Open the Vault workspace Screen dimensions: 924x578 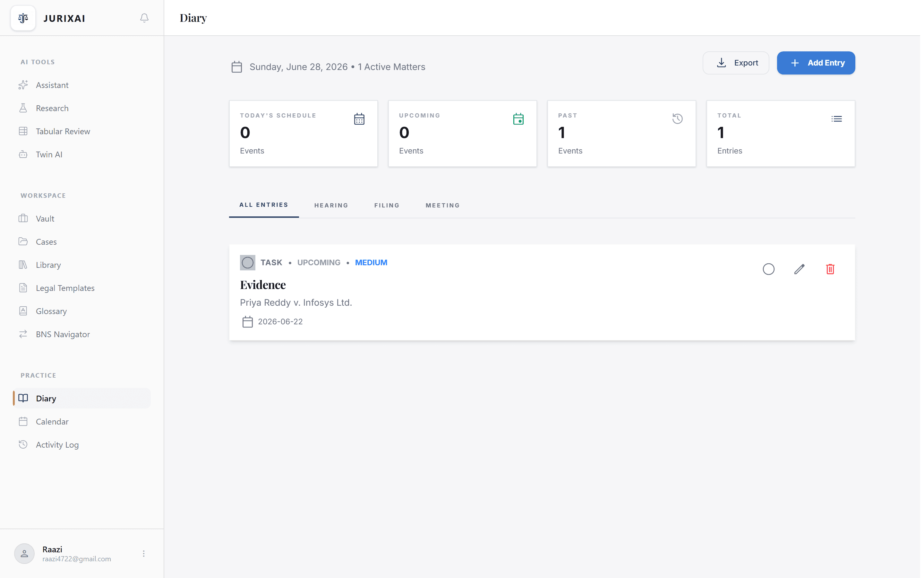pos(82,219)
